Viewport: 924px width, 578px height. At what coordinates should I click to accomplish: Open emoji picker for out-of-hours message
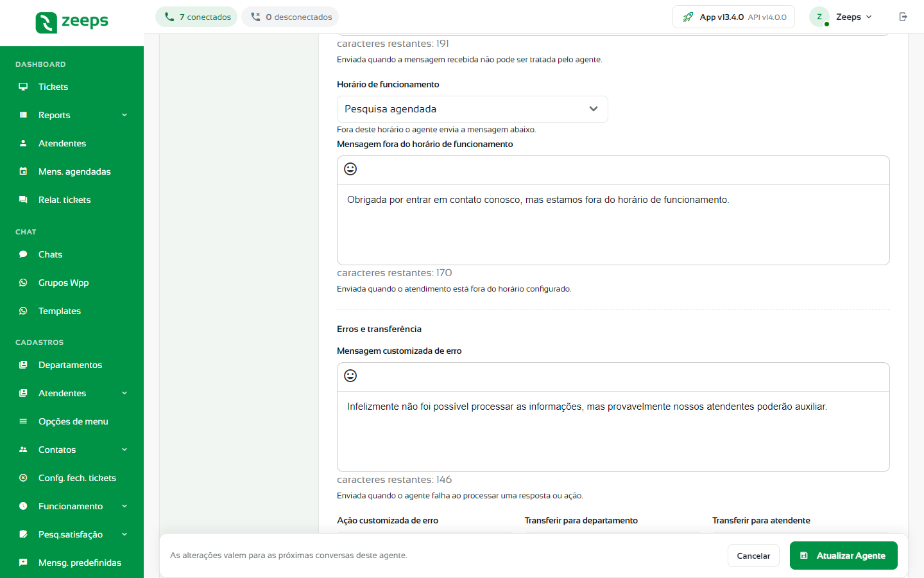350,169
